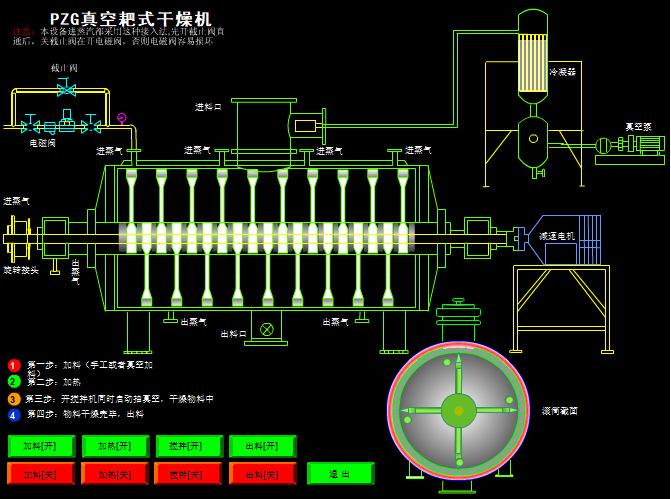
Task: Click the magenta pressure gauge on pipe
Action: tap(122, 118)
